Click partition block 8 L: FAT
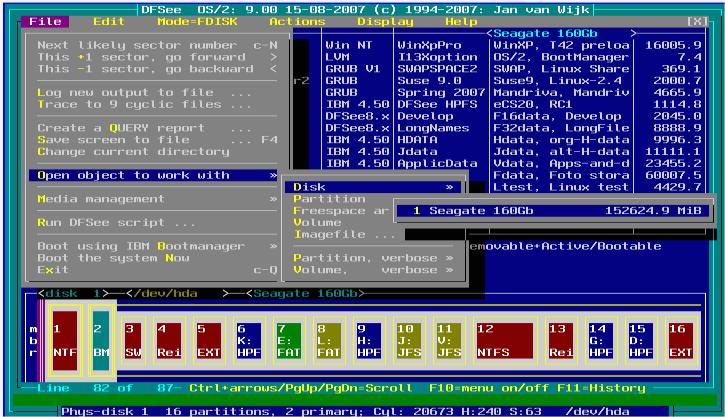This screenshot has height=417, width=725. (329, 341)
